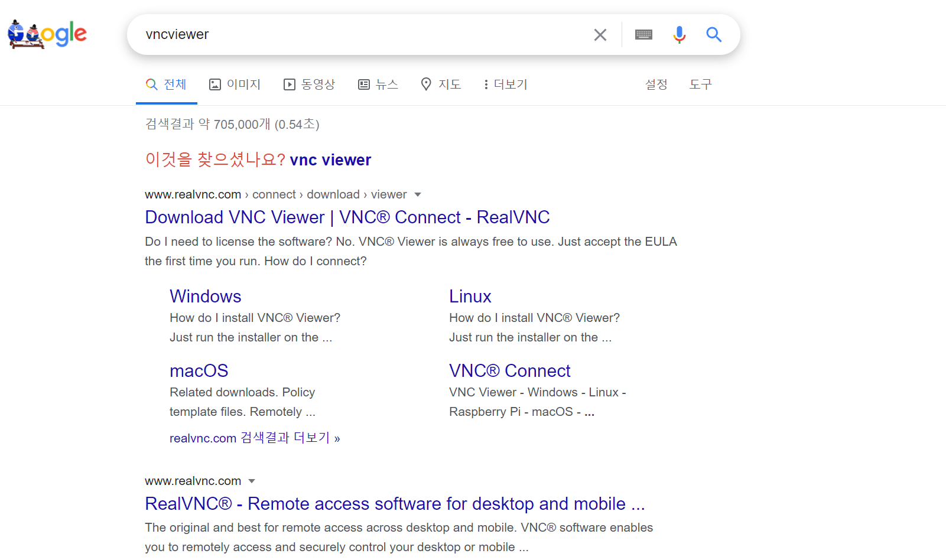This screenshot has height=560, width=946.
Task: Open 도구 tools menu
Action: tap(700, 84)
